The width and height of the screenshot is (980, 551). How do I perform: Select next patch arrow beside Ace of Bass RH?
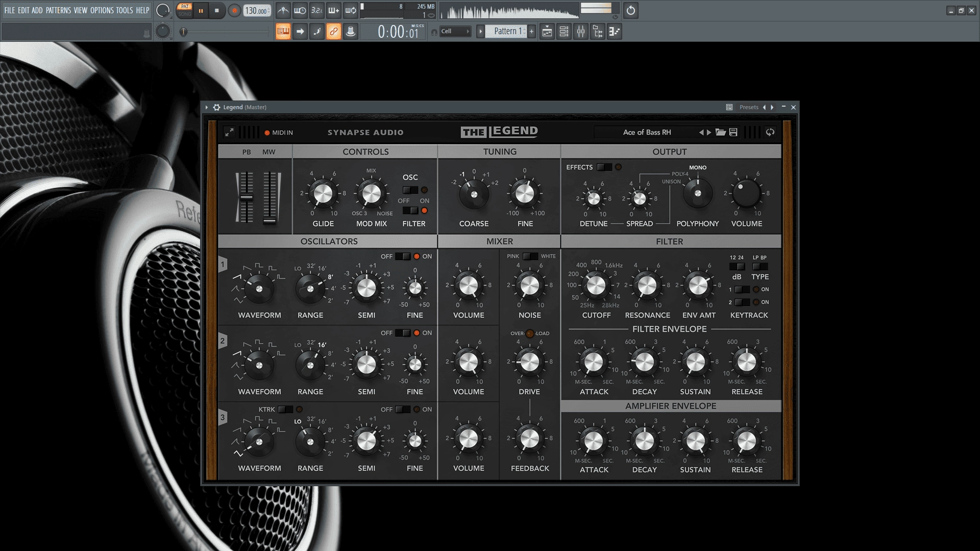pos(709,132)
